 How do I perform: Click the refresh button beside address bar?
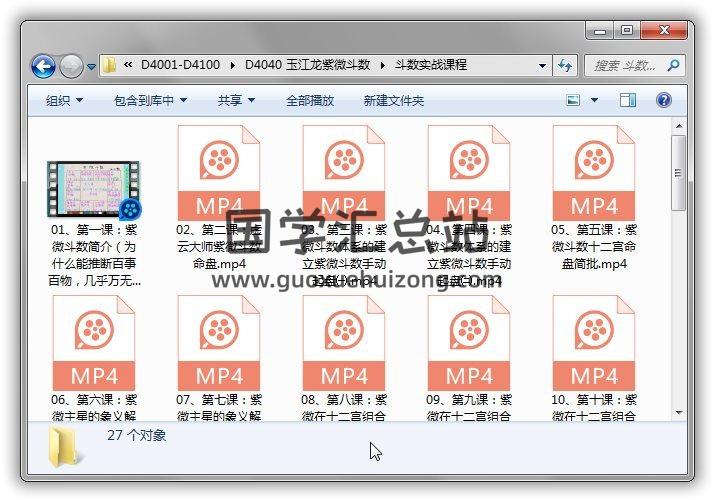click(565, 66)
